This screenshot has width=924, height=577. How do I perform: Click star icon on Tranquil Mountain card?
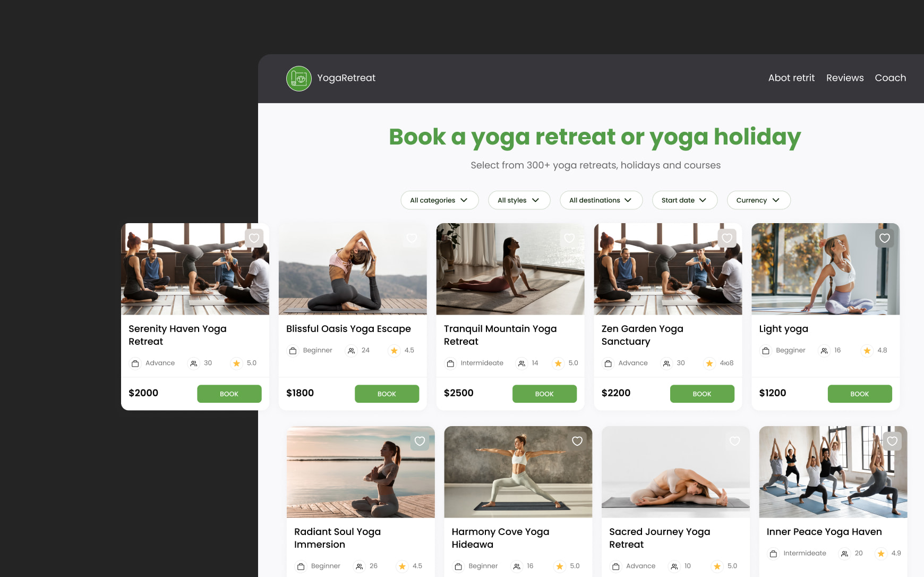click(558, 363)
